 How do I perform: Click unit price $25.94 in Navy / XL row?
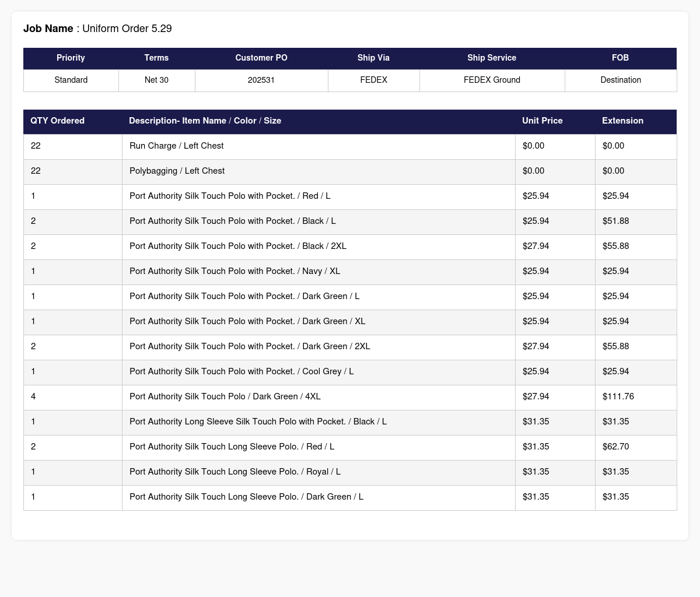click(535, 271)
